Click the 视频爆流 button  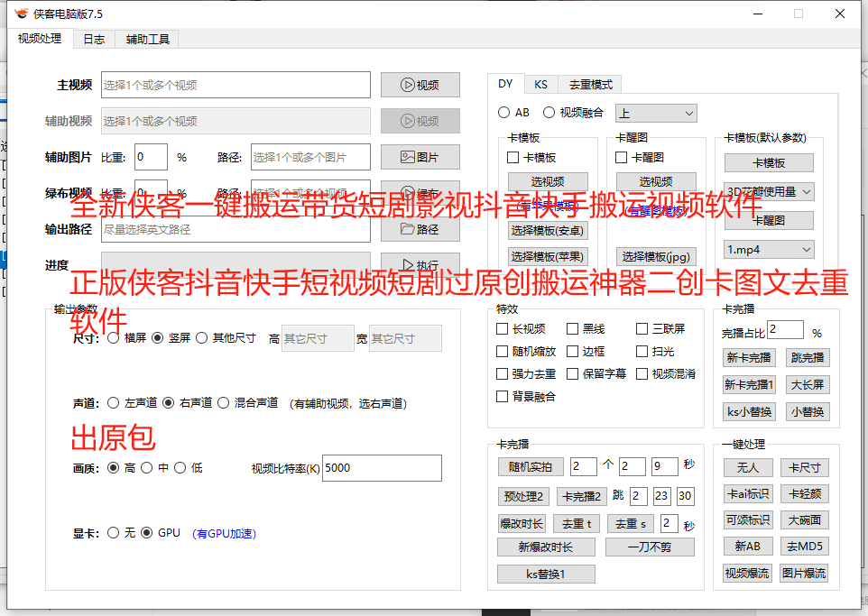[748, 574]
